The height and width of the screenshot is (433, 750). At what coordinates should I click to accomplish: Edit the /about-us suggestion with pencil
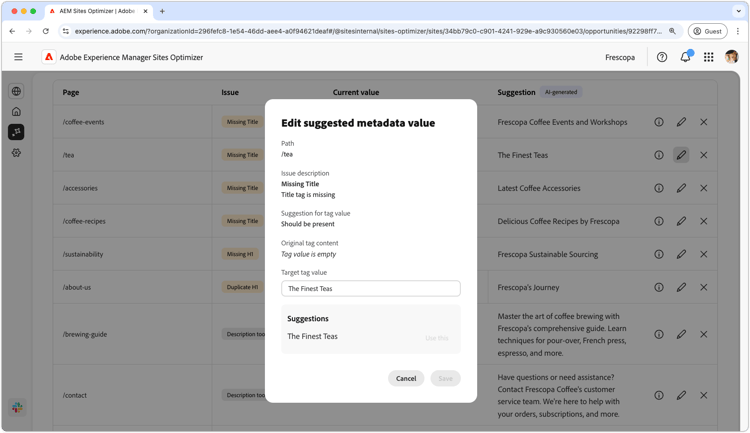(x=681, y=287)
